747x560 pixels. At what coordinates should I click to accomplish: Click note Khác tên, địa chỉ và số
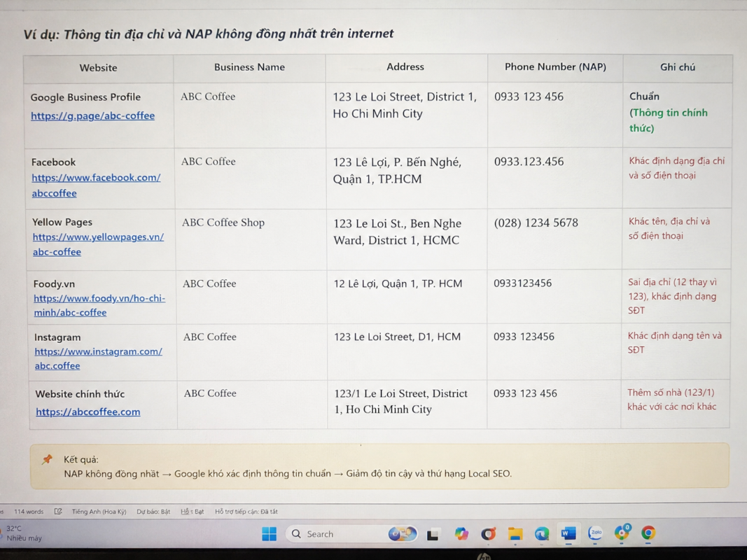pyautogui.click(x=669, y=229)
